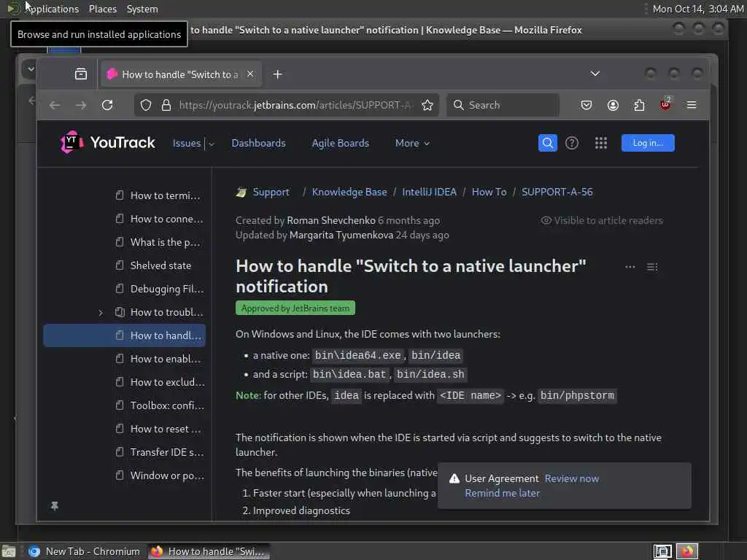Close the 'How to handle' tab
Image resolution: width=747 pixels, height=560 pixels.
250,74
